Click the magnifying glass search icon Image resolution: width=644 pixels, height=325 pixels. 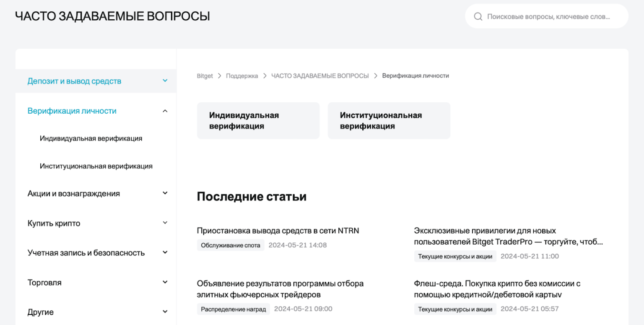(478, 17)
